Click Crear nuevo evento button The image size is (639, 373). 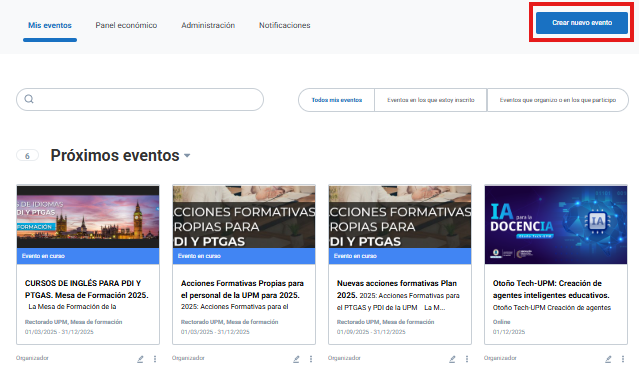coord(582,23)
